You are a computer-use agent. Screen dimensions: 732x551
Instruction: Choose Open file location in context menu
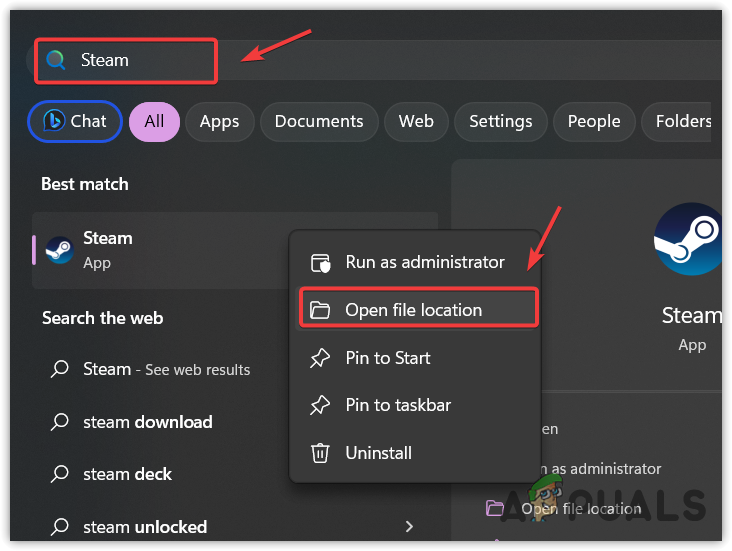413,310
